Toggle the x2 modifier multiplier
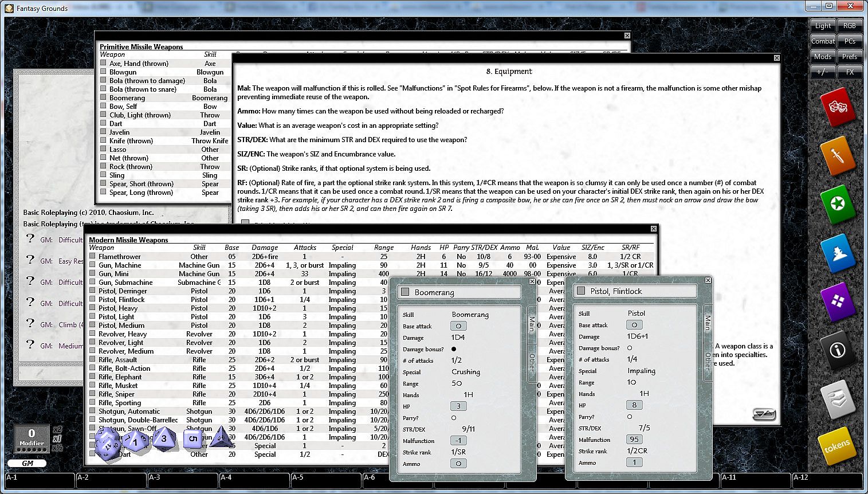868x494 pixels. coord(57,430)
